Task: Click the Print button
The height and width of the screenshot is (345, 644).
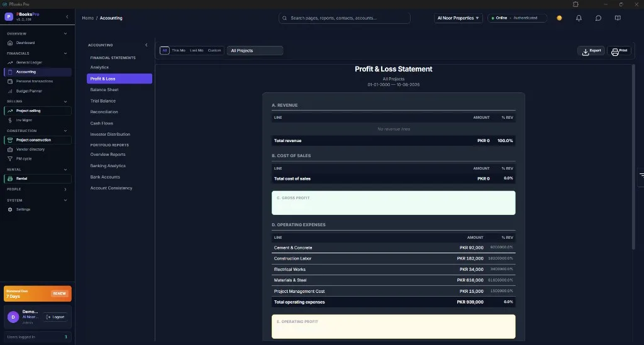Action: [x=619, y=52]
